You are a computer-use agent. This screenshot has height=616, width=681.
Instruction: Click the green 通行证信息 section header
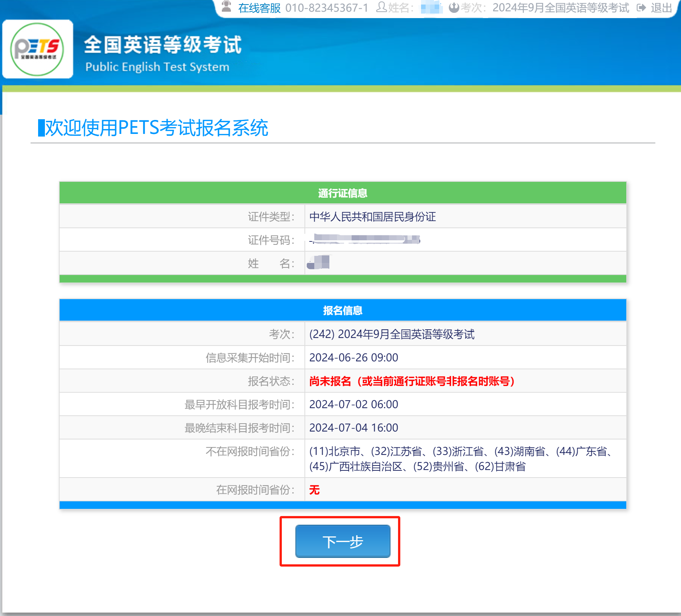[x=342, y=193]
